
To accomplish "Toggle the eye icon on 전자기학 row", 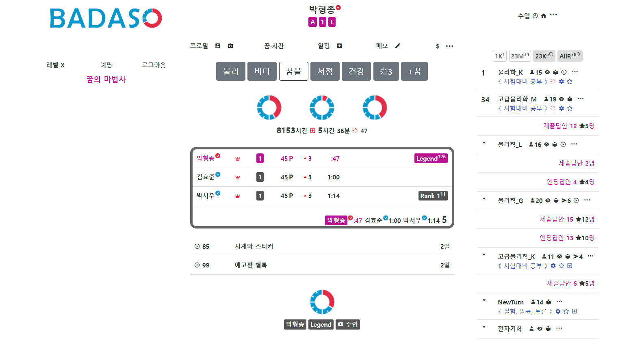I will (540, 329).
